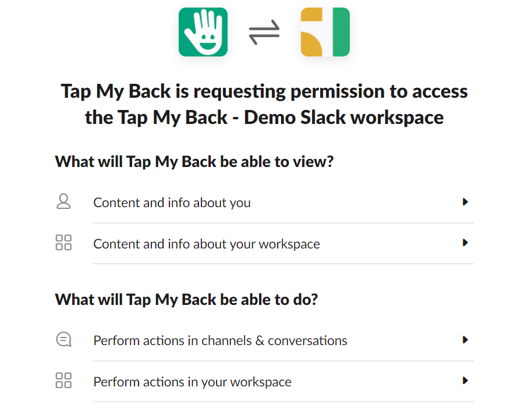Click the green stripe of the workspace logo
The image size is (532, 419).
(341, 32)
